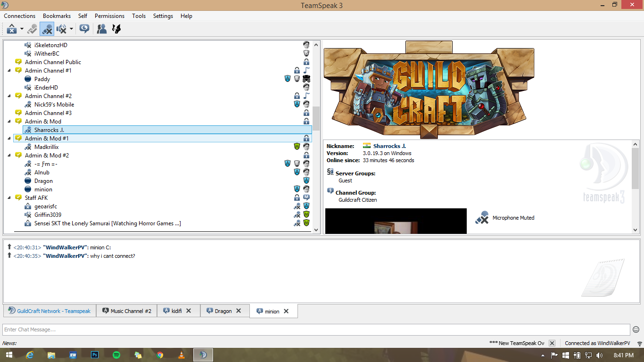Click the music note icon on Admin Channel #1
The width and height of the screenshot is (644, 362).
point(306,71)
